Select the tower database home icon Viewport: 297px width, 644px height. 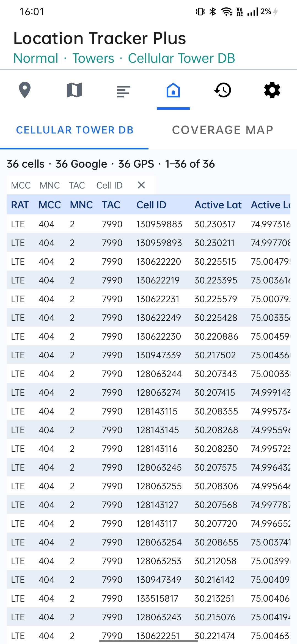[x=173, y=90]
